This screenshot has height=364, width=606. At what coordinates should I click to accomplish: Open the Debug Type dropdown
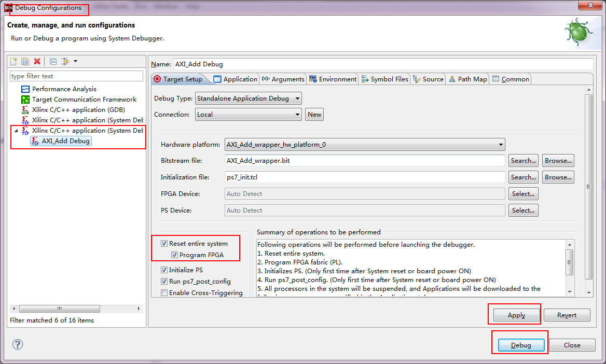(x=248, y=99)
